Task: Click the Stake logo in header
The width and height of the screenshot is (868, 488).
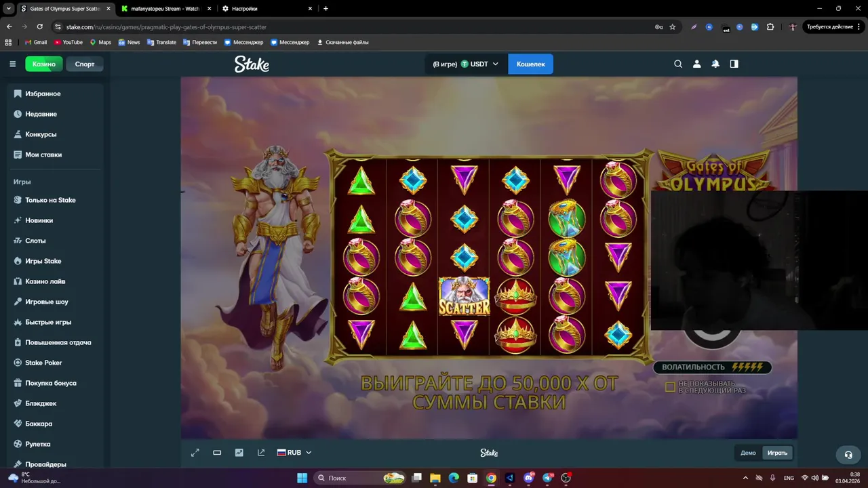Action: pos(252,64)
